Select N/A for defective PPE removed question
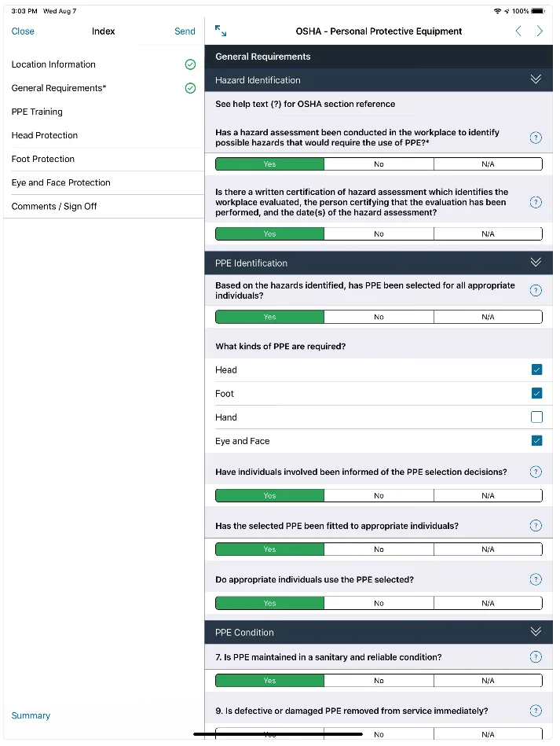Viewport: 560px width, 746px height. (x=488, y=733)
